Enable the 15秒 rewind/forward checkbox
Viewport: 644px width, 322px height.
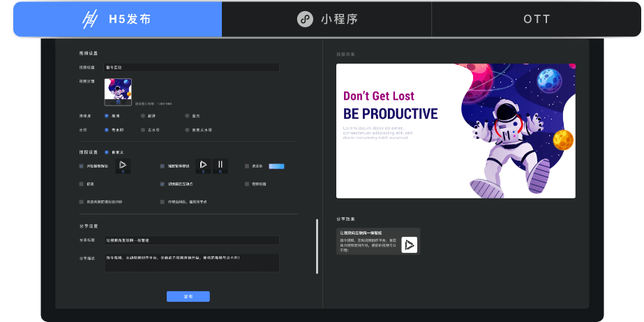(x=82, y=202)
